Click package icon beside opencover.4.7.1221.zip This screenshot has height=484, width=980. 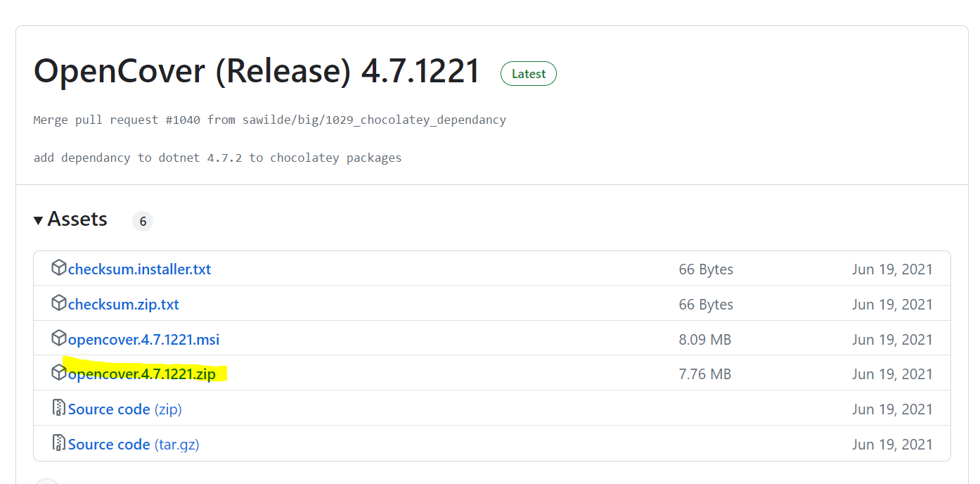[59, 373]
